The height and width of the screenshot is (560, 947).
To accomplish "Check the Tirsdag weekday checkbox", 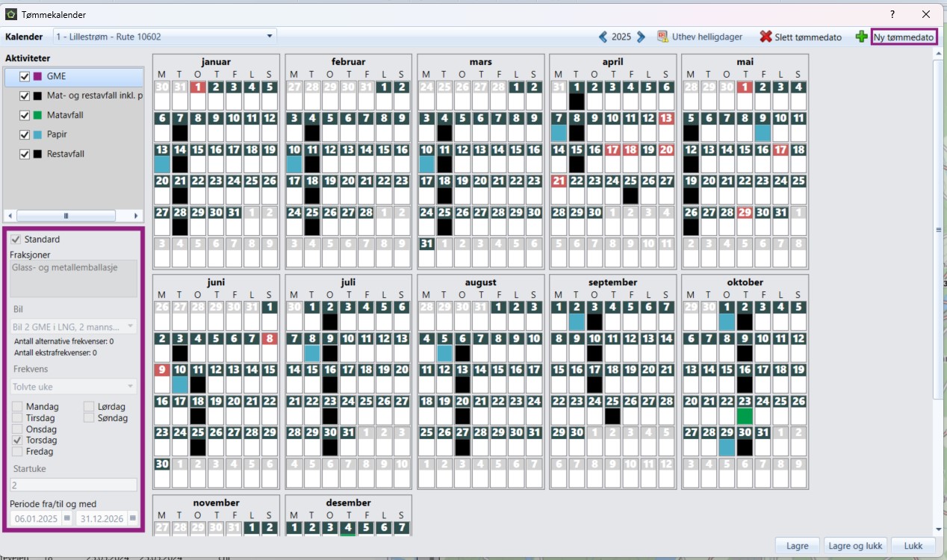I will click(x=16, y=418).
